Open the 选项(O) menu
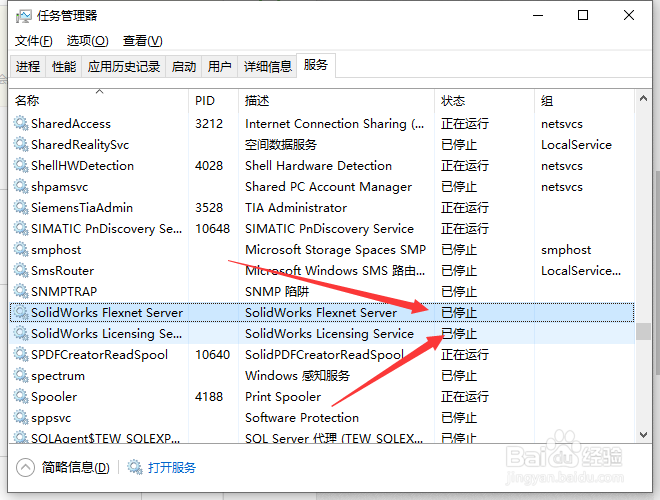Image resolution: width=660 pixels, height=500 pixels. (x=88, y=41)
